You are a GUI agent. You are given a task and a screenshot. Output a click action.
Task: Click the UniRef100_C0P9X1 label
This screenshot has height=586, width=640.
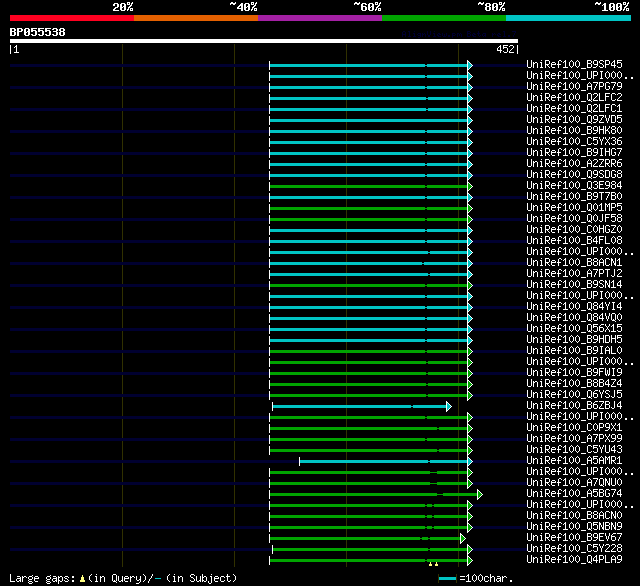574,428
